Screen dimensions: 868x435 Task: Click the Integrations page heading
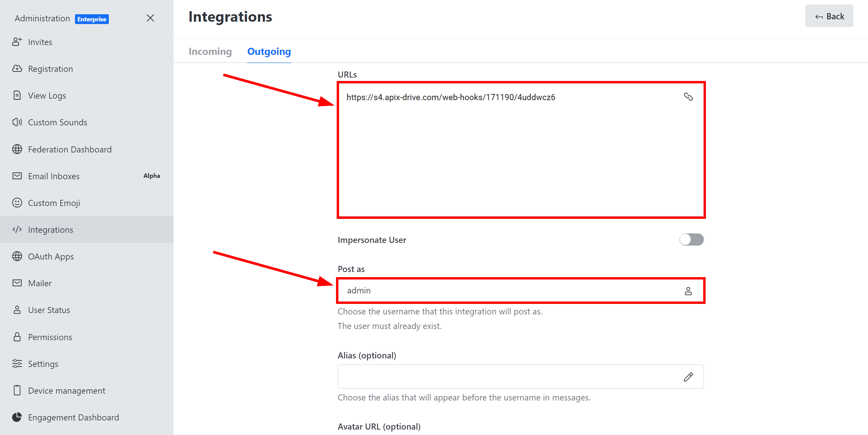point(230,17)
